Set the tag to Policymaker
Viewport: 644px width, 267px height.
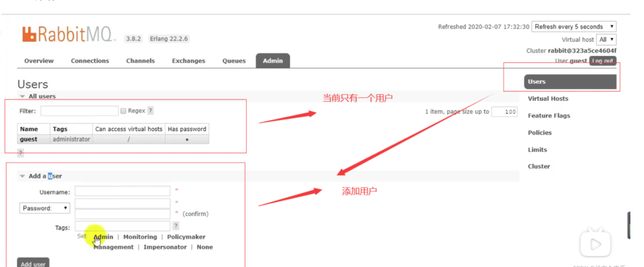click(186, 237)
